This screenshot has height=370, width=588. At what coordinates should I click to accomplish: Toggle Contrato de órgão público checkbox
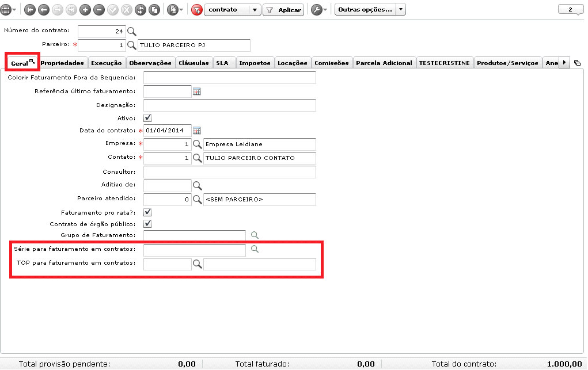148,224
